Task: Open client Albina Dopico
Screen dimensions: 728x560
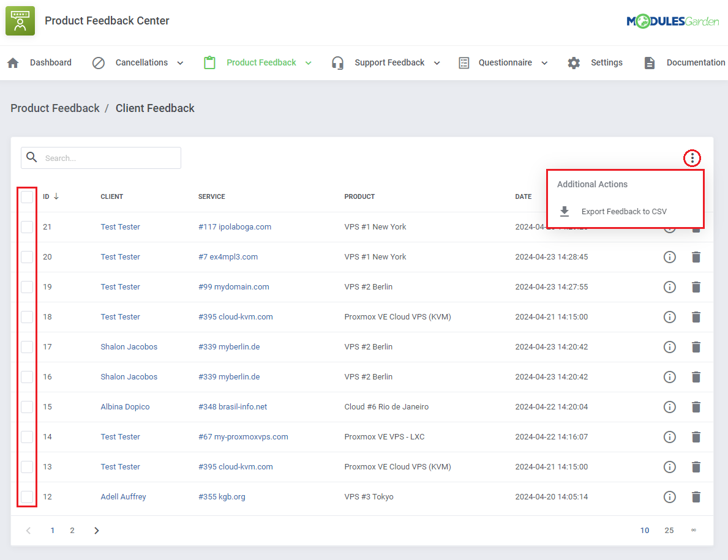Action: (125, 407)
